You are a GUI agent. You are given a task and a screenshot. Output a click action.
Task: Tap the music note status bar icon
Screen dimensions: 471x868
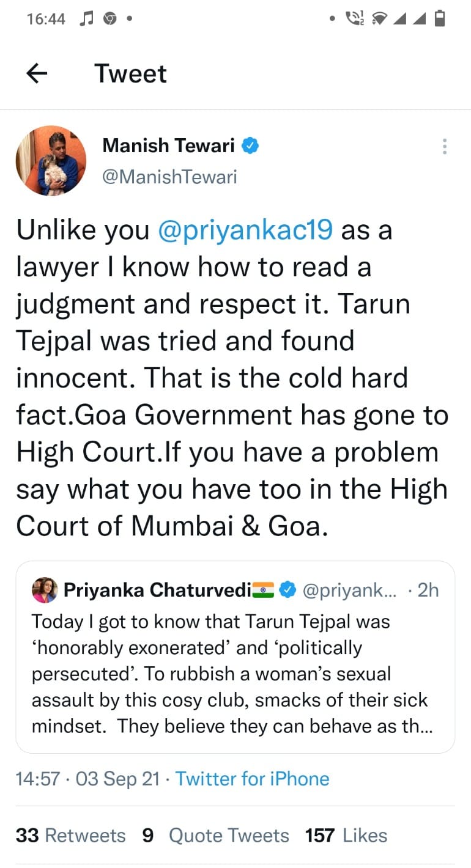click(85, 19)
